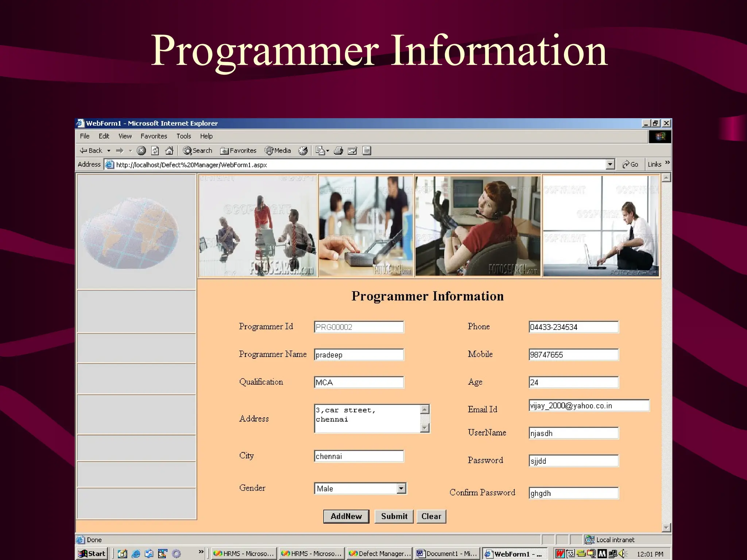This screenshot has height=560, width=747.
Task: Click the Confirm Password field
Action: click(574, 493)
